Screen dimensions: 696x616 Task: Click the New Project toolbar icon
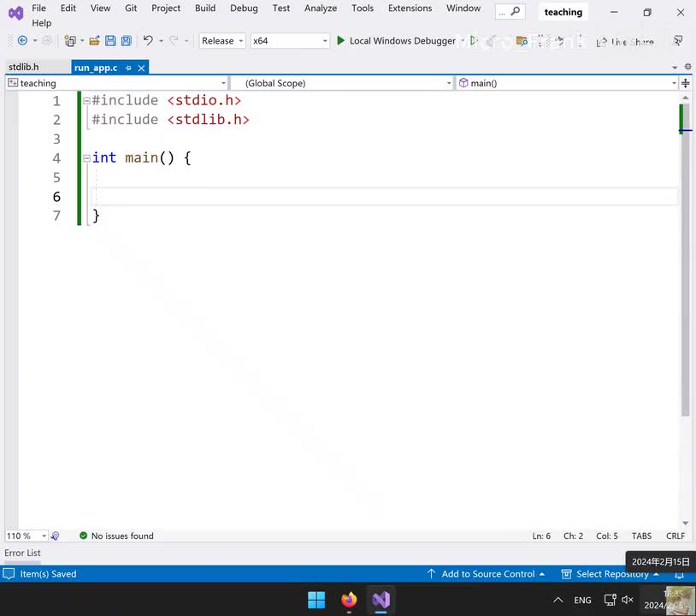pos(70,41)
